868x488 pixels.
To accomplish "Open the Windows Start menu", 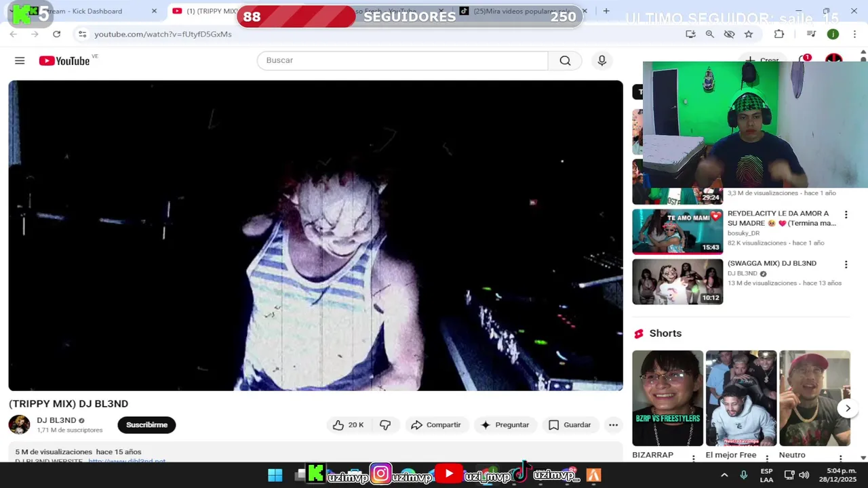I will pos(275,475).
